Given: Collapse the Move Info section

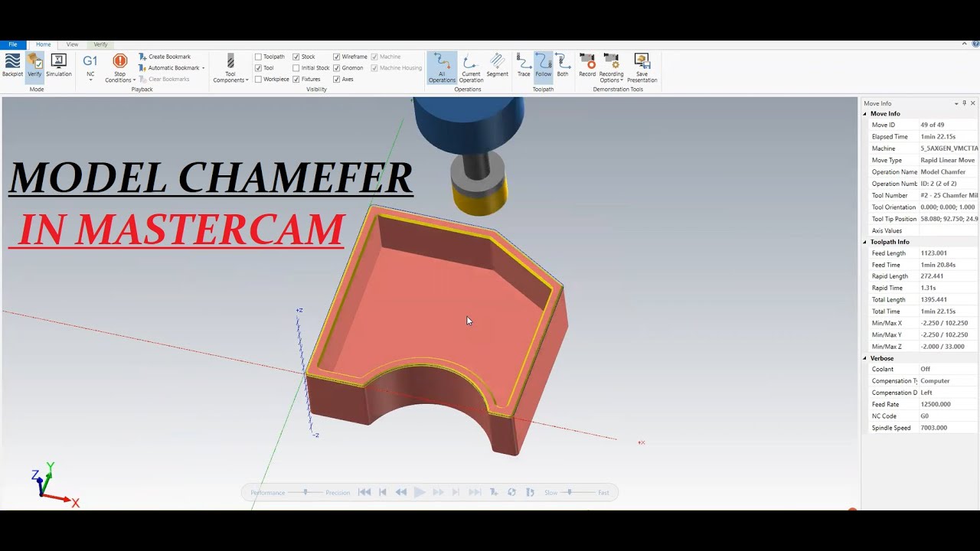Looking at the screenshot, I should 865,114.
